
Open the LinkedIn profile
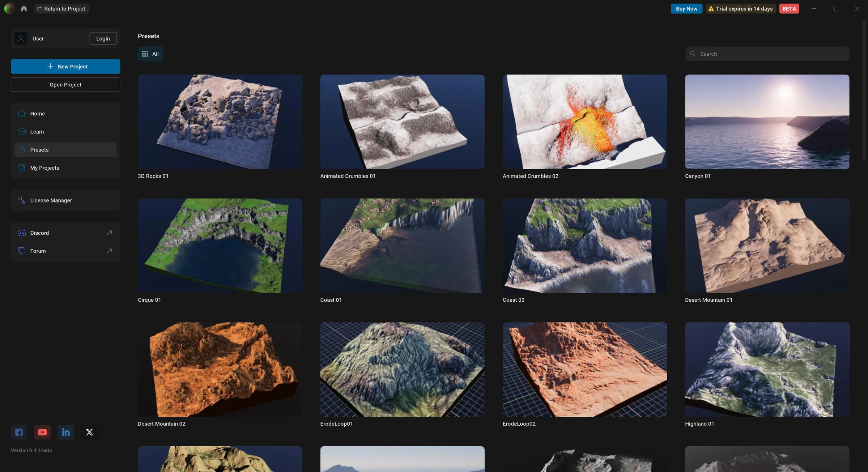coord(66,432)
